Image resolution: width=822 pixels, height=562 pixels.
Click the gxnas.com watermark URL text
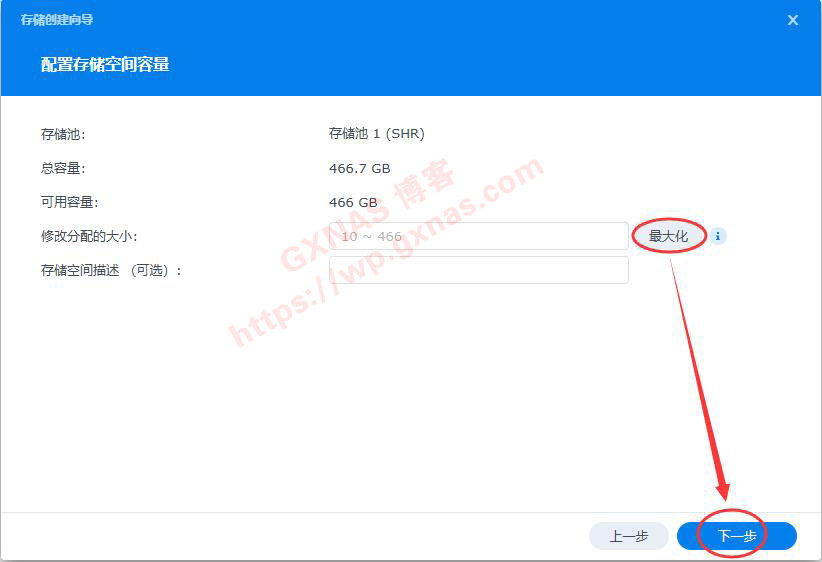(x=387, y=252)
